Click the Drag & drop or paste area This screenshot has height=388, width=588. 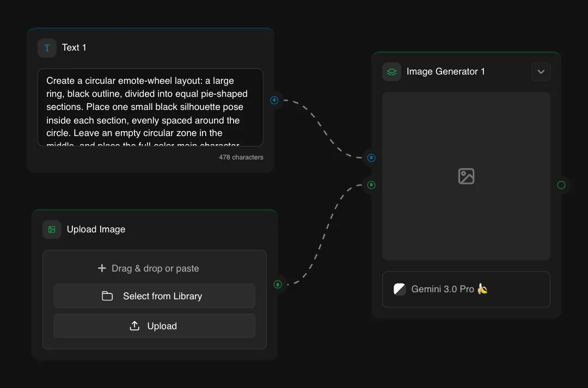coord(148,268)
